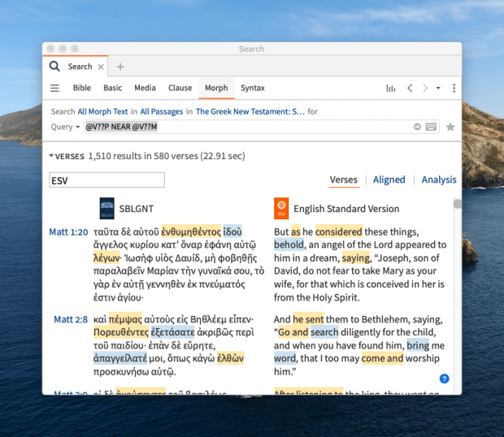Go back with the left arrow

tap(410, 89)
